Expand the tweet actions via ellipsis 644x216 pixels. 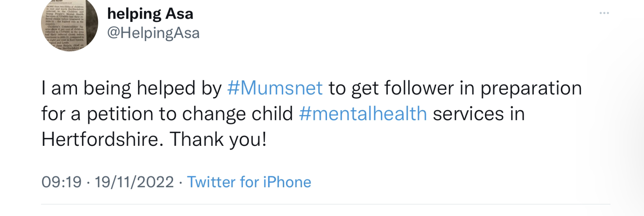coord(604,13)
